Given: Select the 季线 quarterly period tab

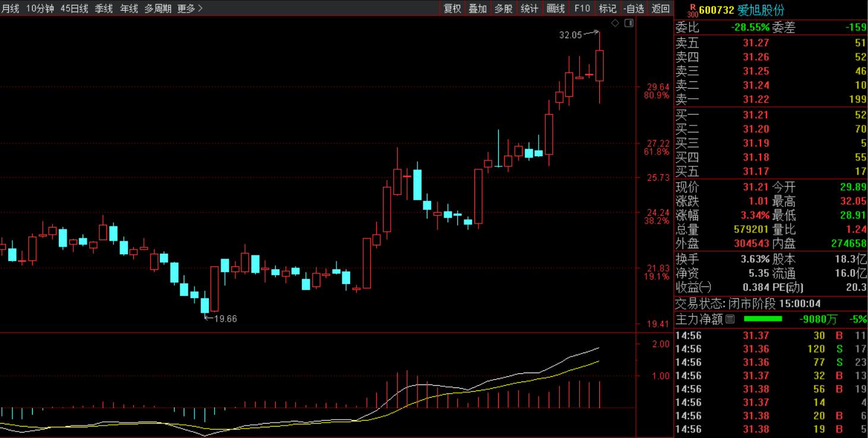Looking at the screenshot, I should coord(103,8).
